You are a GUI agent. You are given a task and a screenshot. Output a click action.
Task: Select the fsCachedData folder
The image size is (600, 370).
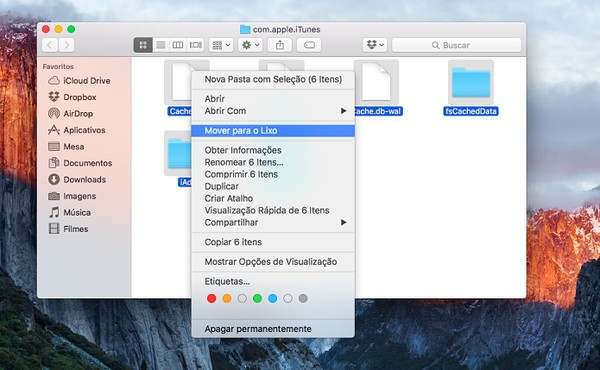[x=471, y=88]
